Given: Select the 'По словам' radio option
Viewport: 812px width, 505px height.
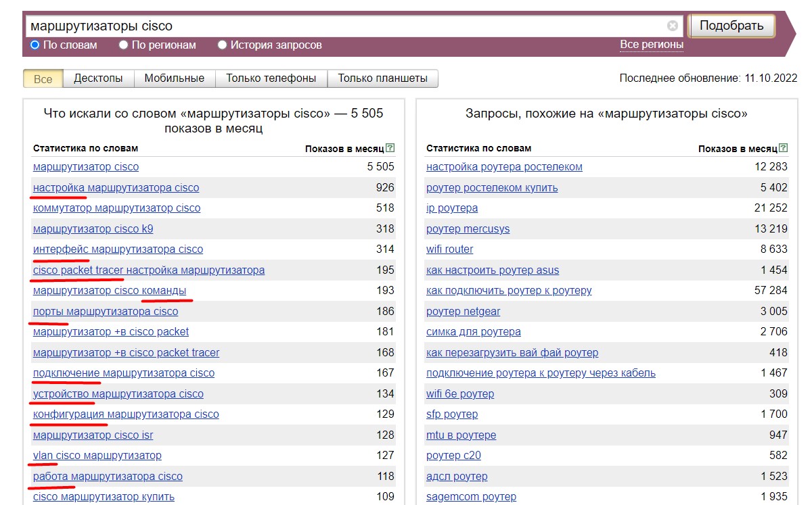Looking at the screenshot, I should [35, 45].
